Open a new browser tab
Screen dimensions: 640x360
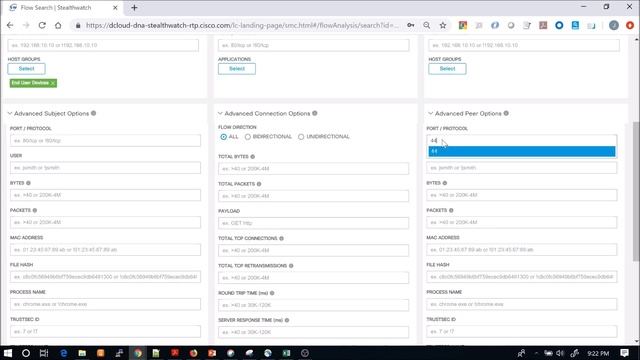[134, 7]
